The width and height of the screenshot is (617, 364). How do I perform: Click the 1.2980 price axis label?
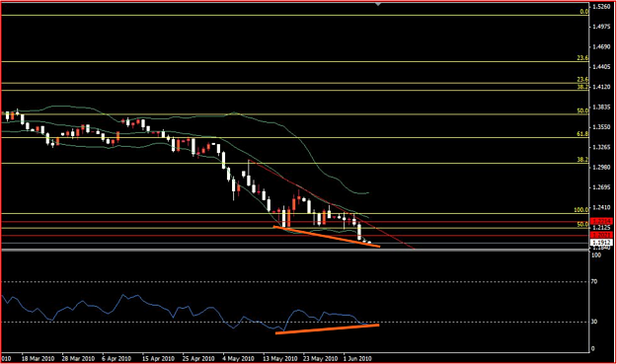tap(601, 167)
